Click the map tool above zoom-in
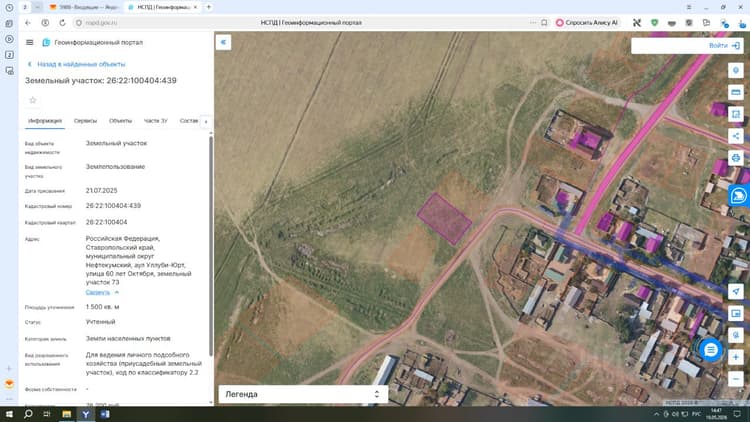This screenshot has height=422, width=750. click(x=736, y=335)
